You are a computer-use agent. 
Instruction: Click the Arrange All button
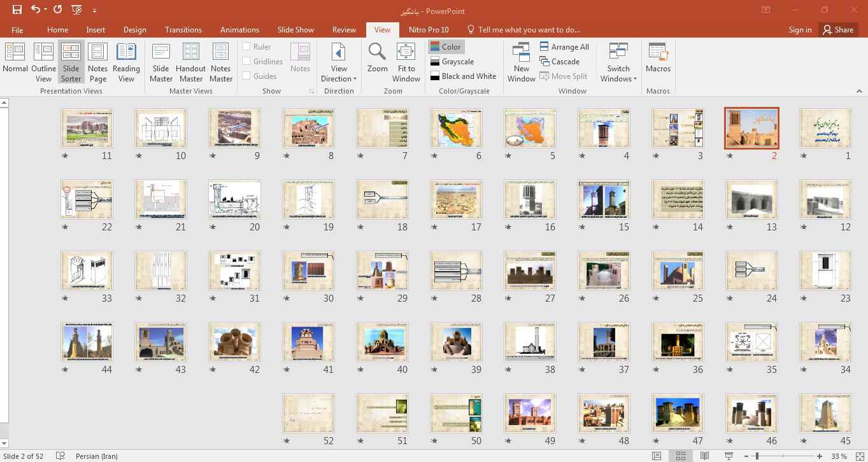564,46
